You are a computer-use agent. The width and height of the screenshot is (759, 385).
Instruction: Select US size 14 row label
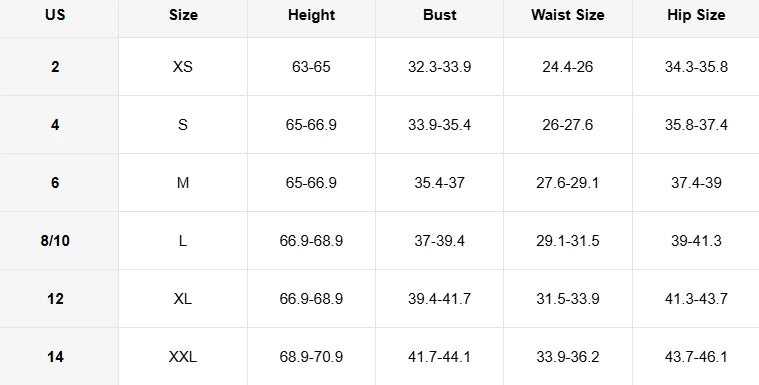[55, 357]
